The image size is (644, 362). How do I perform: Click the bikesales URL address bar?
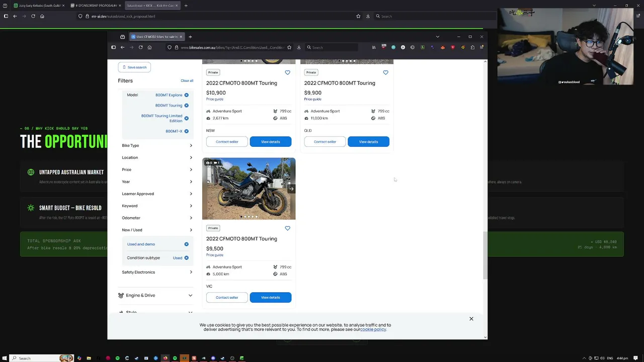coord(232,47)
